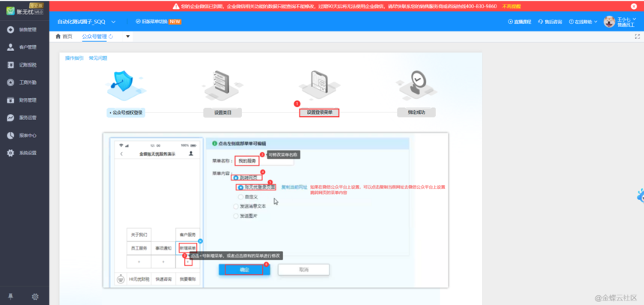Click the 操作指引 link

[74, 58]
